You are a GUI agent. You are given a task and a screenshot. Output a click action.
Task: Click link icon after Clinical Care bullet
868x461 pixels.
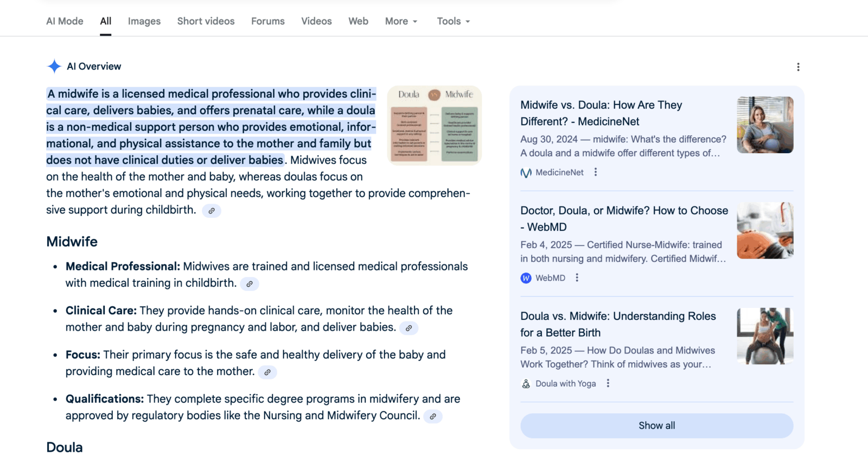409,328
